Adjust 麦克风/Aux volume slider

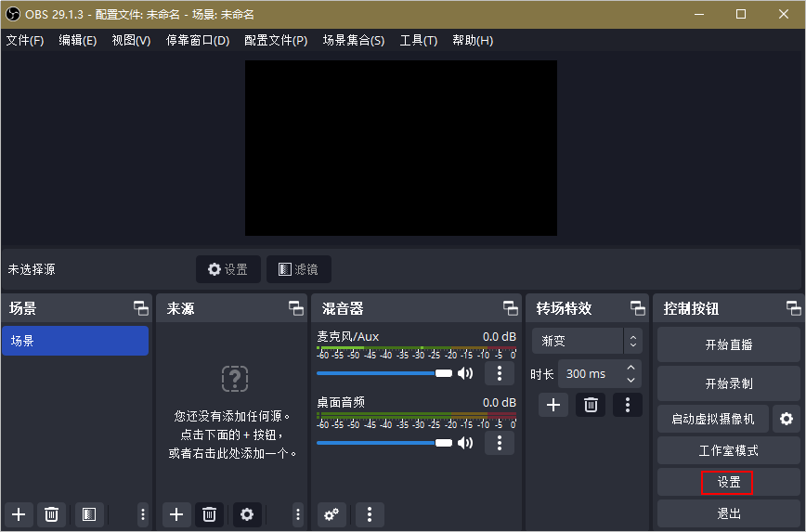pos(384,373)
